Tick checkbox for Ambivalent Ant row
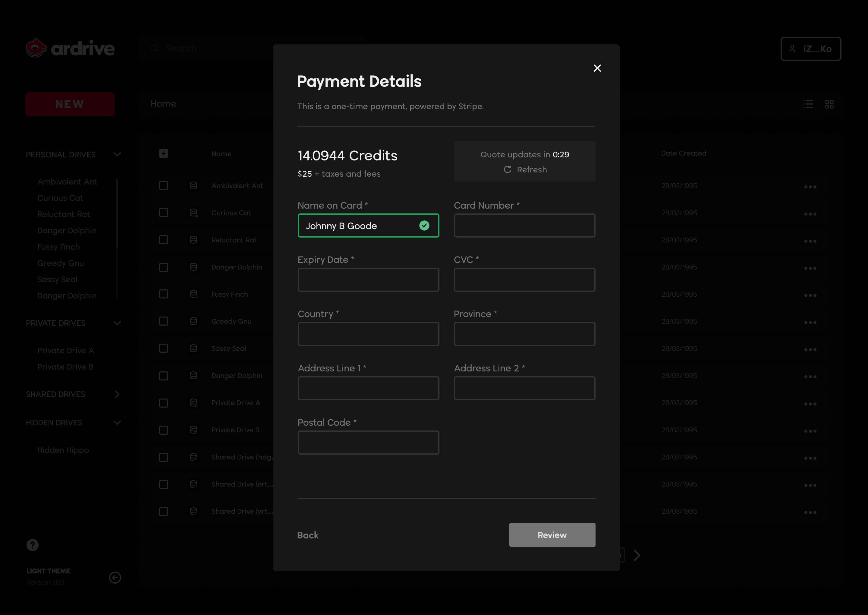This screenshot has width=868, height=615. 164,186
